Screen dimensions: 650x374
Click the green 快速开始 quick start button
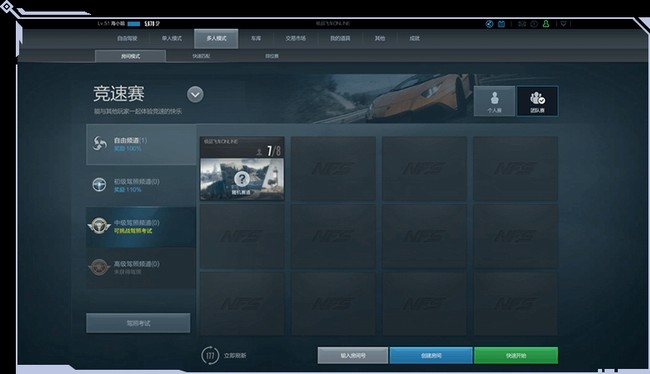(516, 355)
